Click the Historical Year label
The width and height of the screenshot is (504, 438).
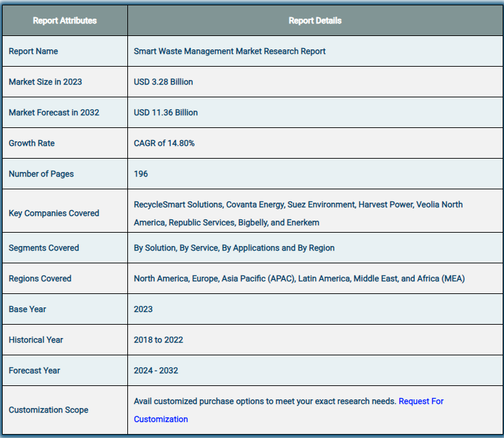[36, 340]
